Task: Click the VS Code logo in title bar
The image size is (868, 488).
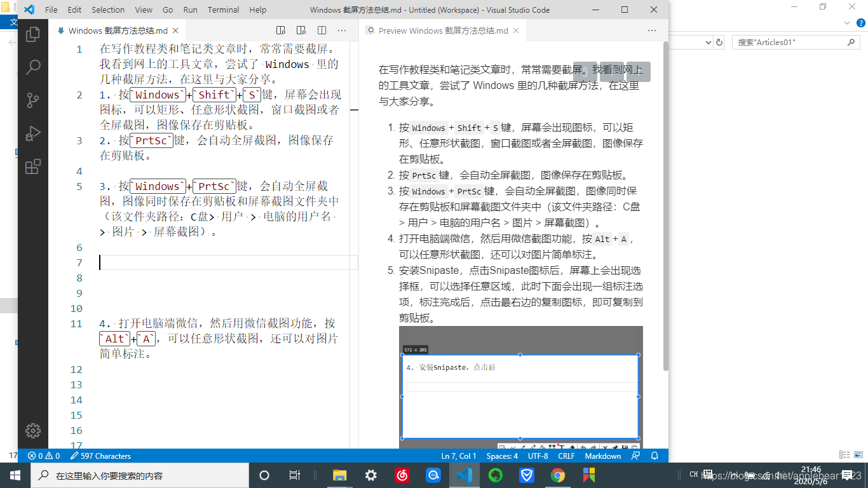Action: pos(29,10)
